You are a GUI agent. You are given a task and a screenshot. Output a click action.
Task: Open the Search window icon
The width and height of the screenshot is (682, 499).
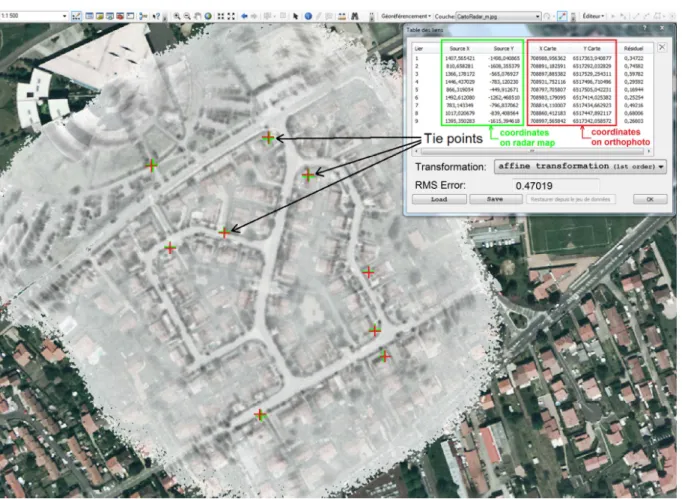[110, 16]
